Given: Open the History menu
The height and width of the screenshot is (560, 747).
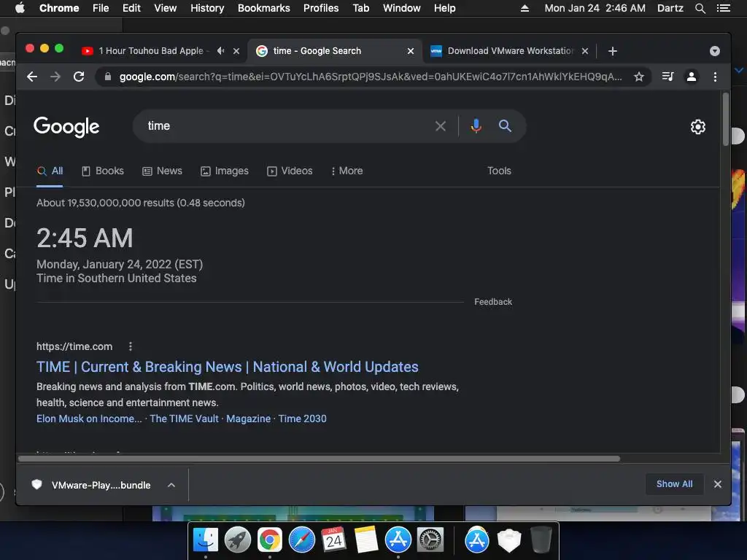Looking at the screenshot, I should pos(207,8).
